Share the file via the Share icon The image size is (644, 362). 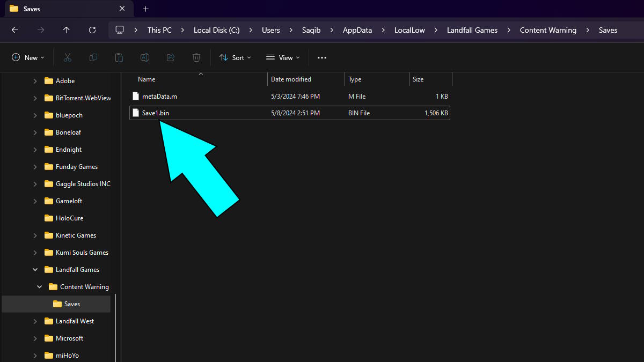(170, 57)
